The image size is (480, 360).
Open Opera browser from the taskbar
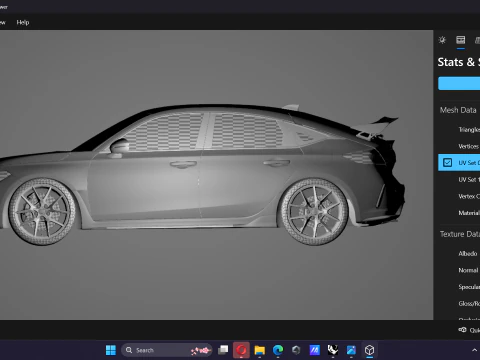click(x=242, y=350)
